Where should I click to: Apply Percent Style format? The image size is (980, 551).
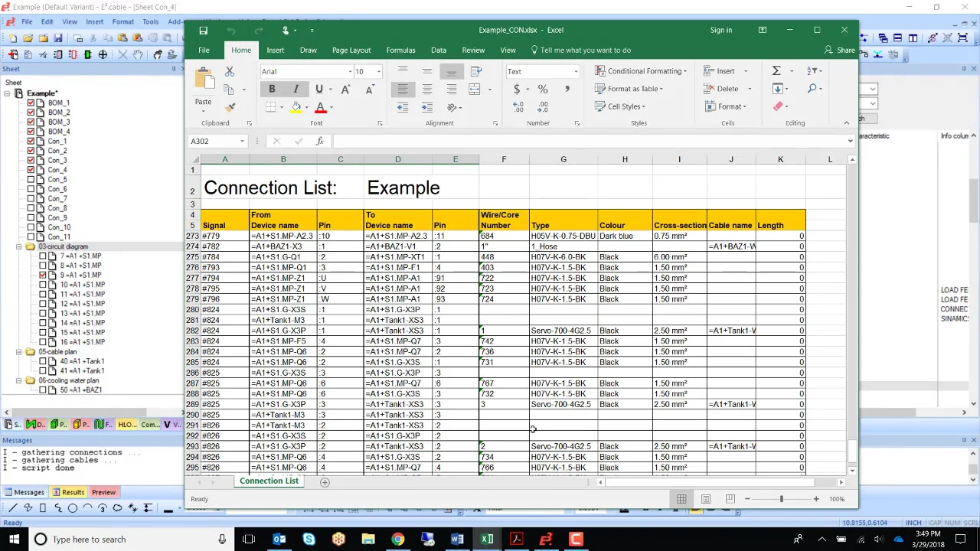pyautogui.click(x=543, y=90)
